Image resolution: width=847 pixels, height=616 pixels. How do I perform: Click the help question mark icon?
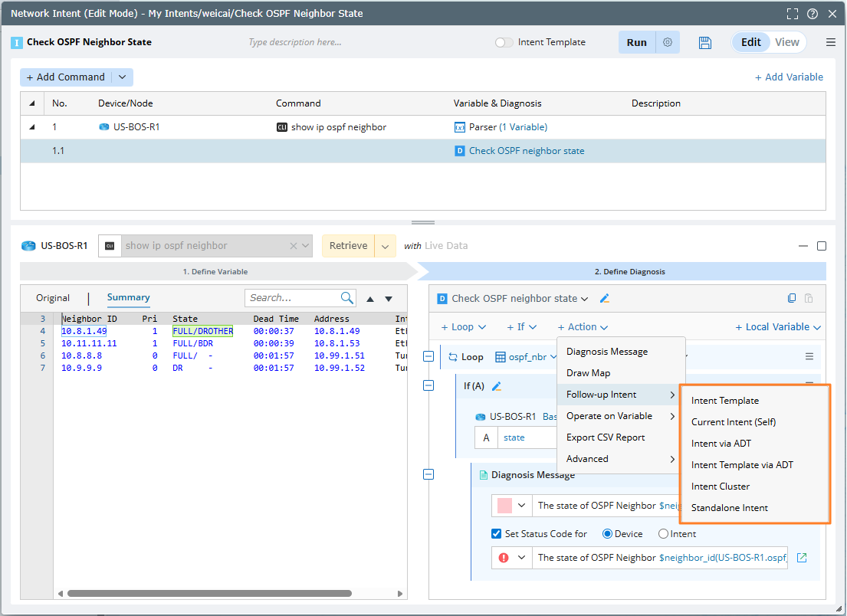click(813, 14)
